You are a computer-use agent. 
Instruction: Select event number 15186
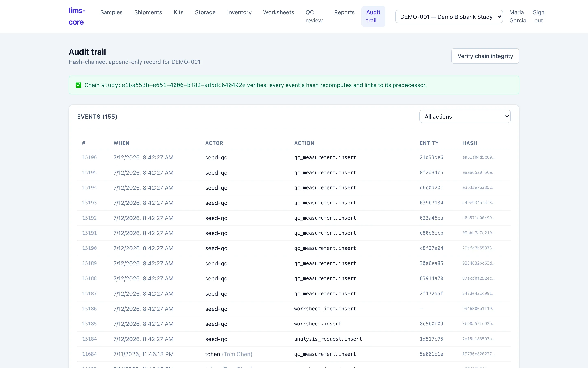coord(89,309)
